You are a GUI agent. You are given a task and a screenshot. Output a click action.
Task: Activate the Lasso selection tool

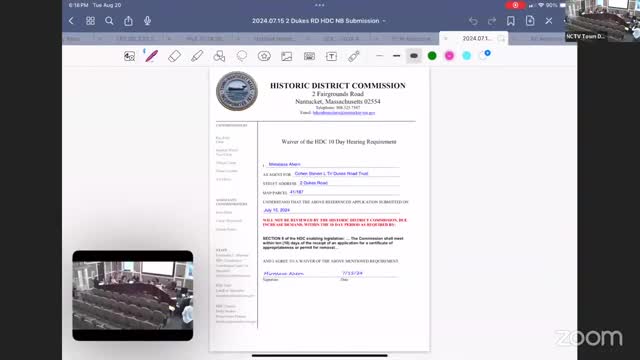click(242, 56)
